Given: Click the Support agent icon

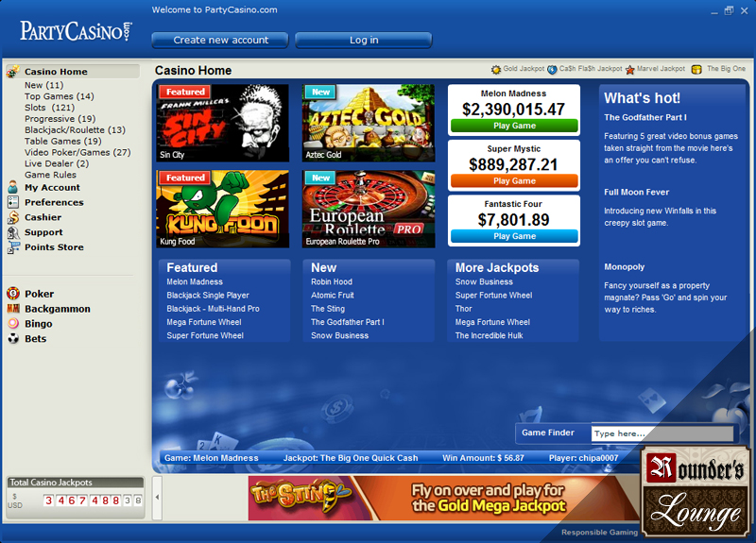Looking at the screenshot, I should (x=13, y=232).
